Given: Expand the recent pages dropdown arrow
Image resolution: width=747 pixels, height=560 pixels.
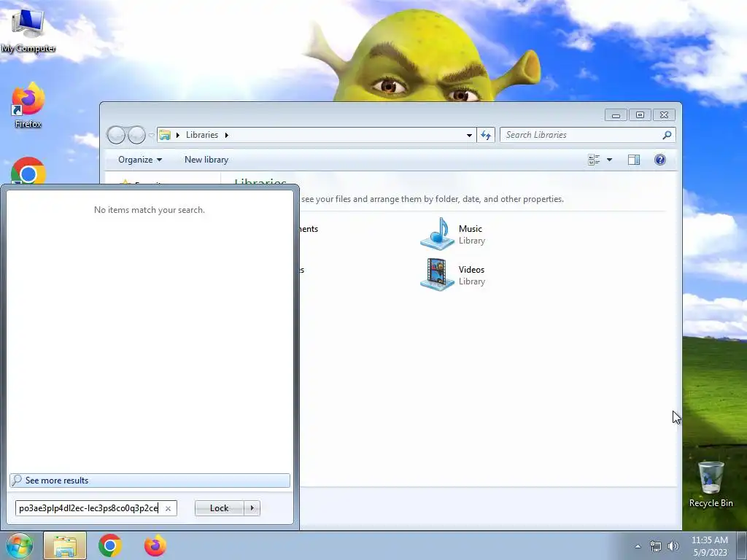Looking at the screenshot, I should pyautogui.click(x=151, y=135).
